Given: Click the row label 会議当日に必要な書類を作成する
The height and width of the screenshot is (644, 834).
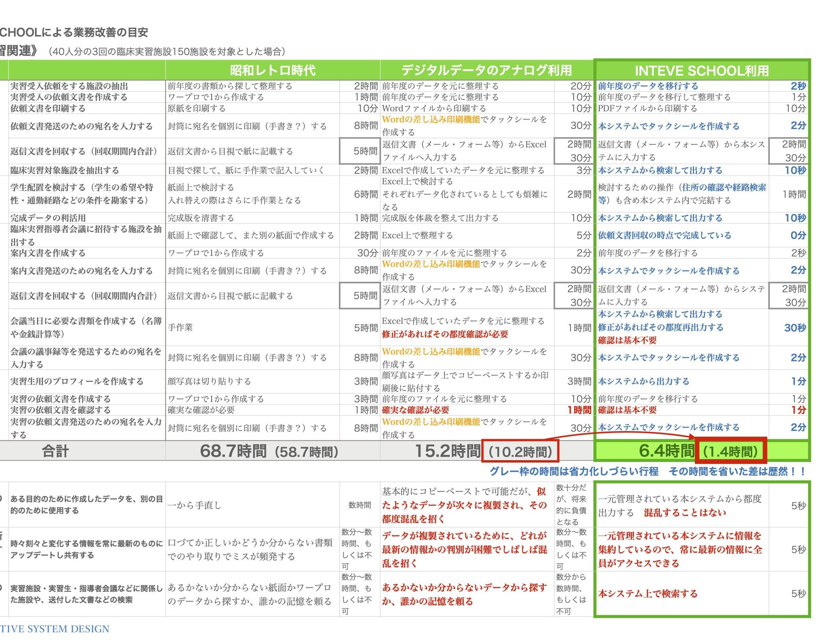Looking at the screenshot, I should (86, 328).
